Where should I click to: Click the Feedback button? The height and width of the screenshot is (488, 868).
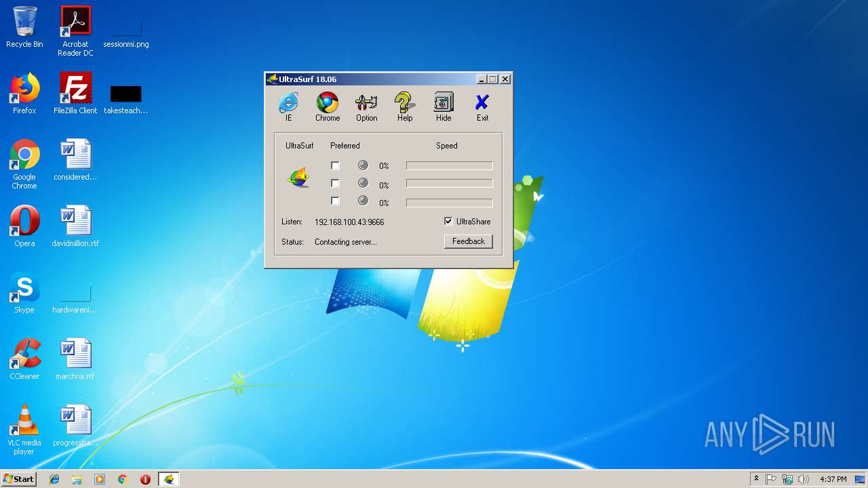click(468, 241)
